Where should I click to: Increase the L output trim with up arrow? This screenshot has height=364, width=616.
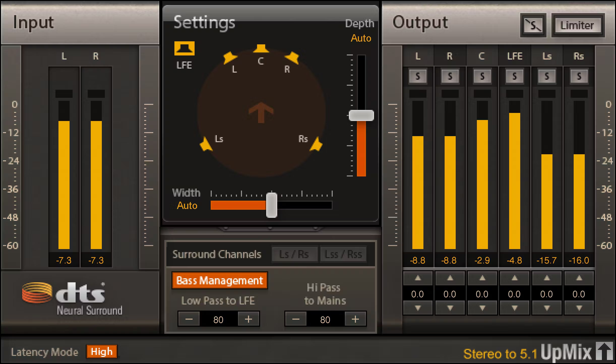tap(418, 278)
